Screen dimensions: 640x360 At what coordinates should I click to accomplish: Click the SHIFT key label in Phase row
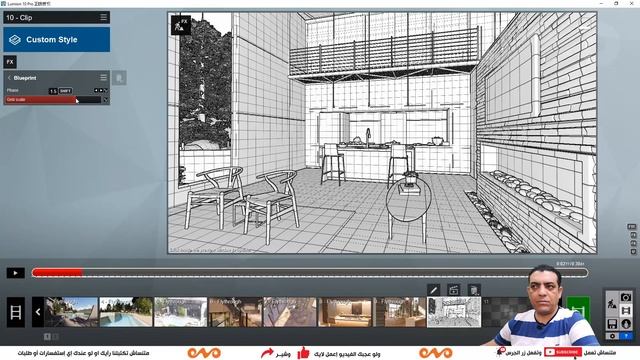point(65,91)
